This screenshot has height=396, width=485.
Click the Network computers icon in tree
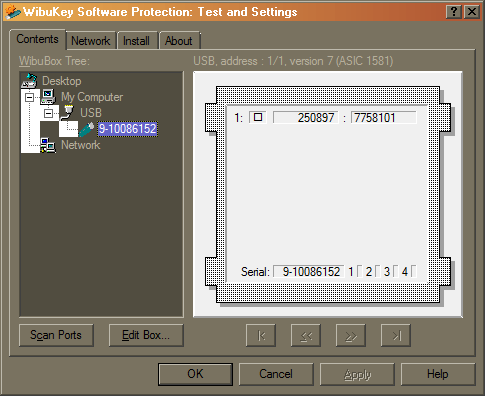(x=48, y=145)
